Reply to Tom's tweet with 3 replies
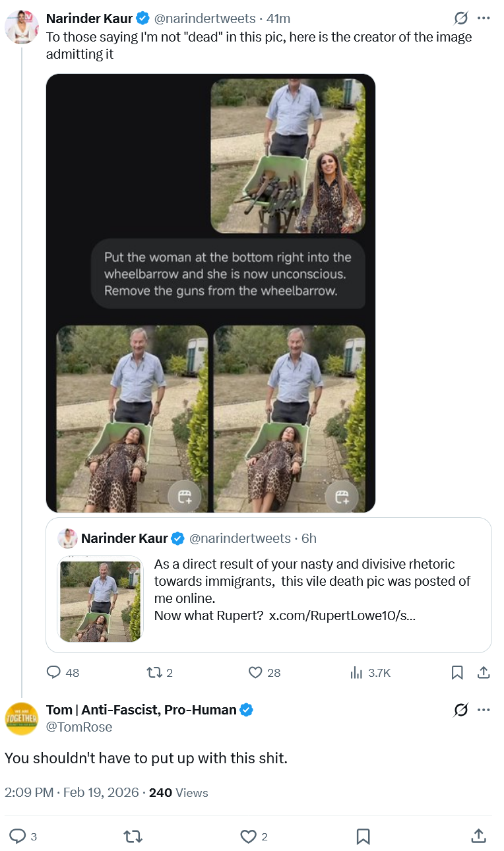Viewport: 504px width, 851px height. pos(18,836)
